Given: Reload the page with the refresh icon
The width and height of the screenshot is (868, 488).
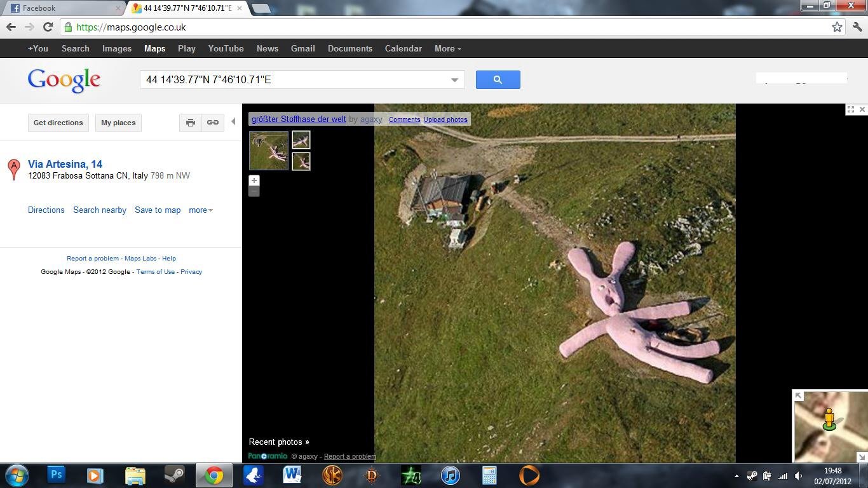Looking at the screenshot, I should (48, 27).
